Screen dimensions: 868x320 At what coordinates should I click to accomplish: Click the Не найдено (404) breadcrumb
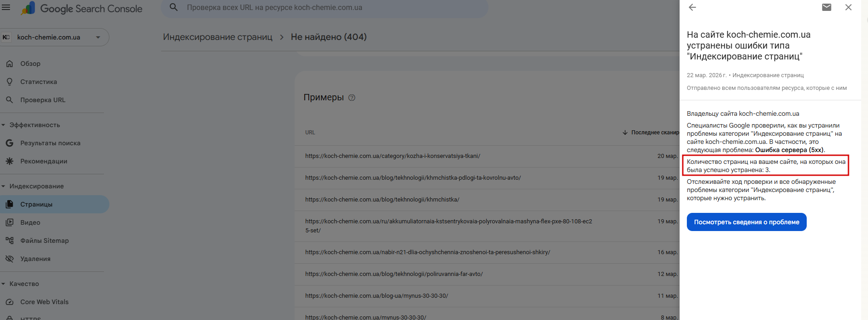[x=329, y=37]
